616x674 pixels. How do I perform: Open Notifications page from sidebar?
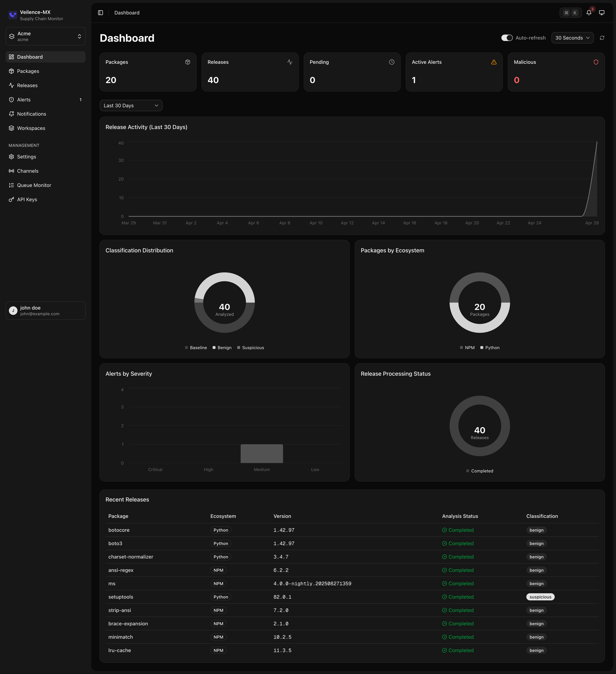(x=45, y=114)
